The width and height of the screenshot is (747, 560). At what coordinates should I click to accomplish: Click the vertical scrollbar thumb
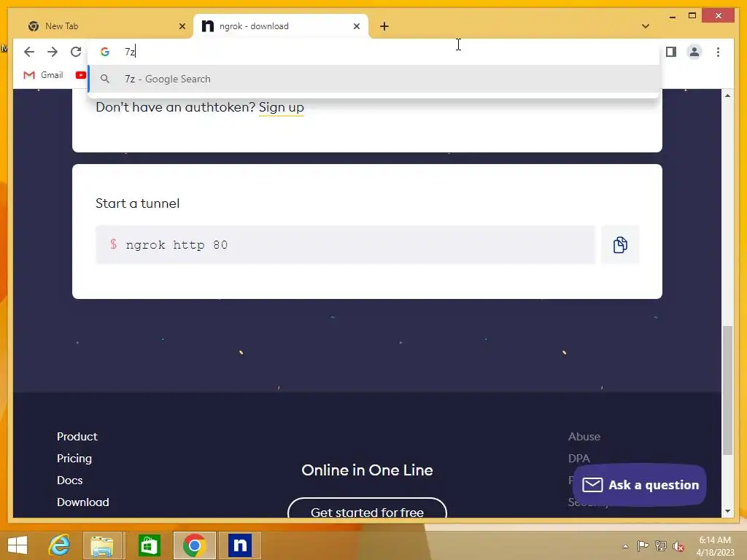click(x=727, y=391)
